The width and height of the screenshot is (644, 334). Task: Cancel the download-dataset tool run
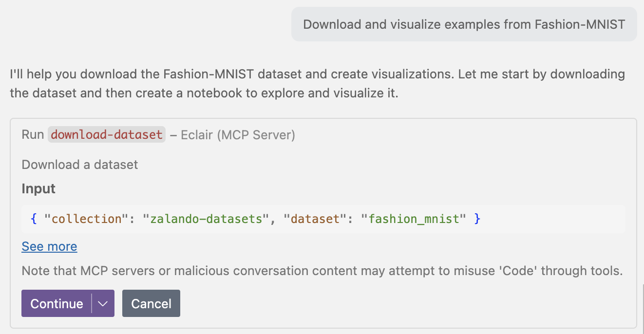pyautogui.click(x=151, y=304)
